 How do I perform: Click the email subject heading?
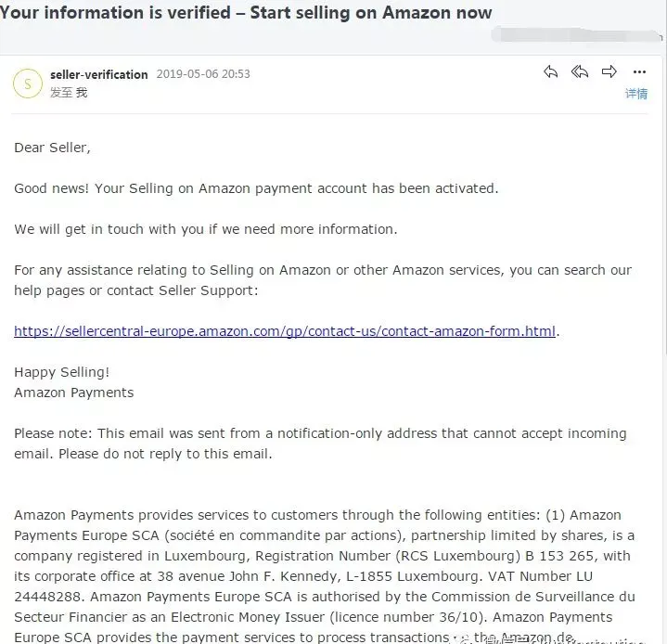click(246, 13)
